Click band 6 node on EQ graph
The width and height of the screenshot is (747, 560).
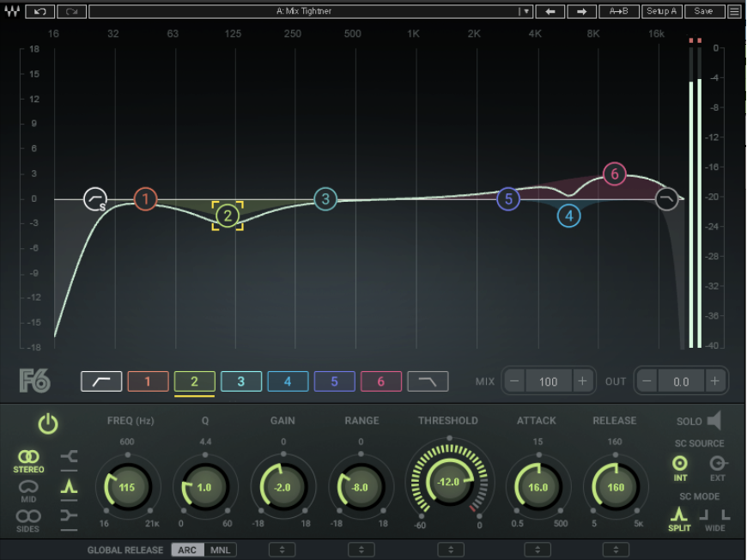pyautogui.click(x=614, y=174)
